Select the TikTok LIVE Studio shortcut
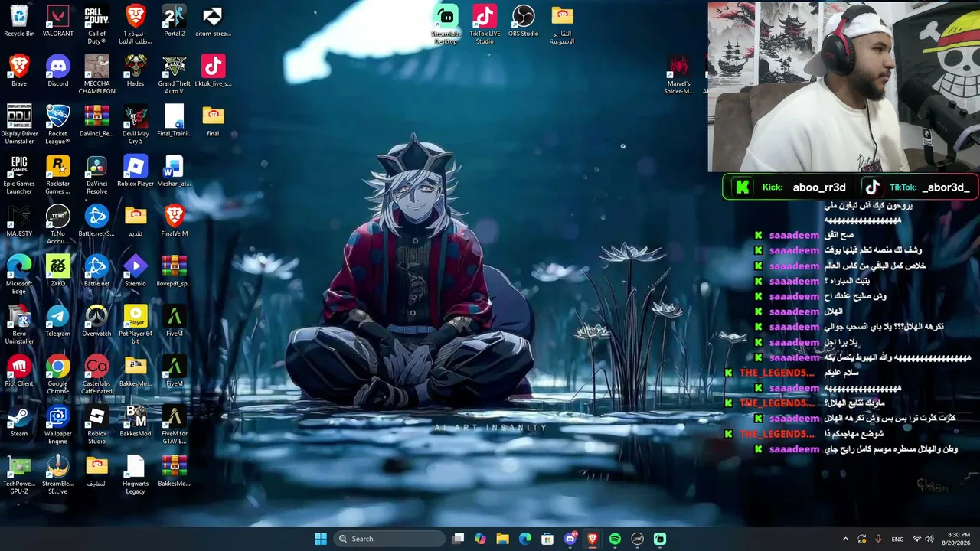This screenshot has height=551, width=980. click(485, 24)
